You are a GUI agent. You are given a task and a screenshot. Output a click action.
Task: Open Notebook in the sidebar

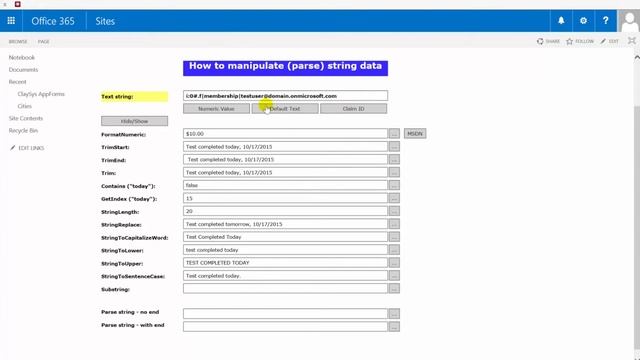click(x=22, y=58)
